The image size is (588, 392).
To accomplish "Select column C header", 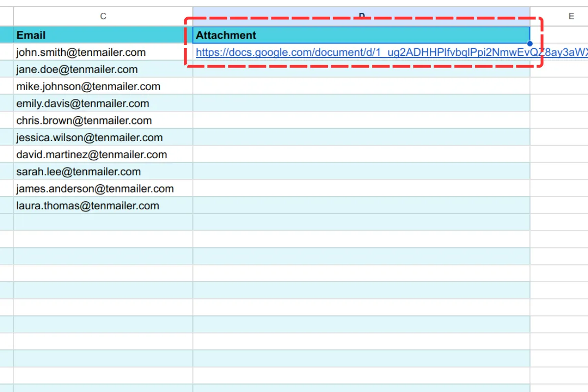I will click(x=103, y=16).
